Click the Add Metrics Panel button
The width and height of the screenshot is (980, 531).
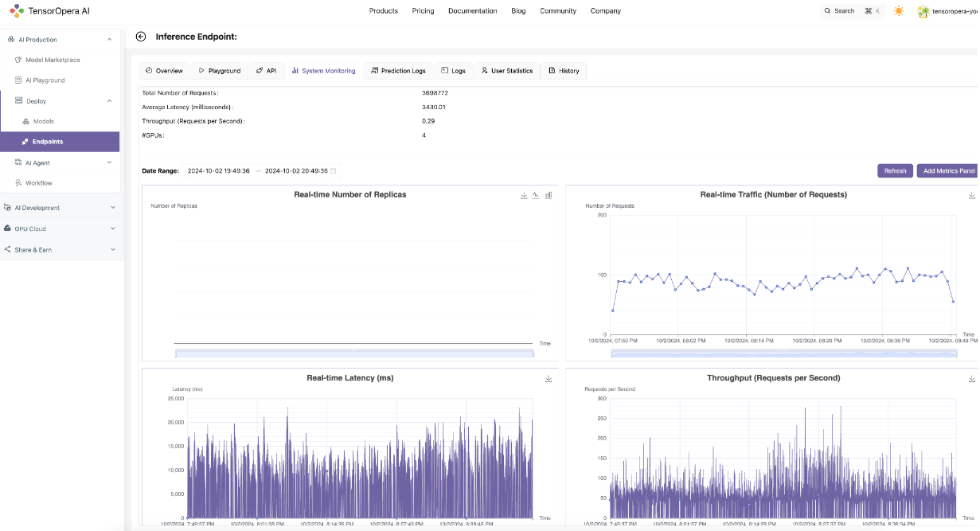[949, 170]
